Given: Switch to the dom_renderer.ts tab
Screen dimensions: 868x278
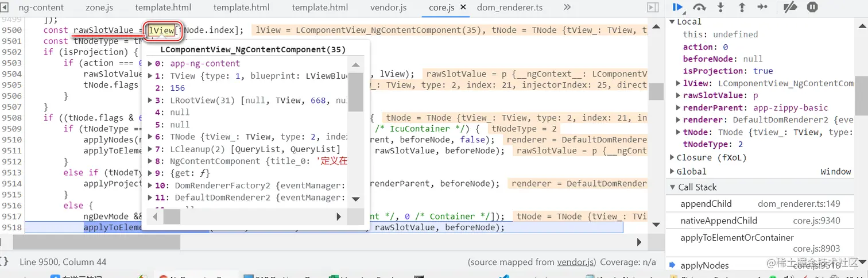Looking at the screenshot, I should pos(510,7).
